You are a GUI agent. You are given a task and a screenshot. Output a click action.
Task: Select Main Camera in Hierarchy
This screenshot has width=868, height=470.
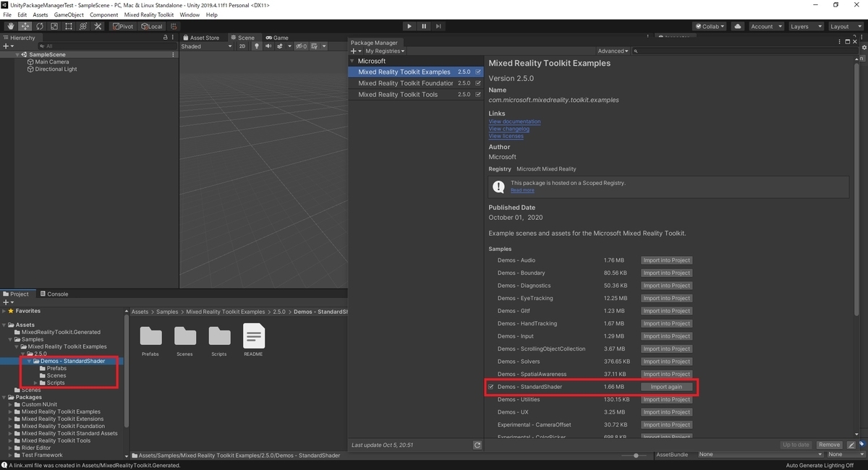pyautogui.click(x=52, y=62)
